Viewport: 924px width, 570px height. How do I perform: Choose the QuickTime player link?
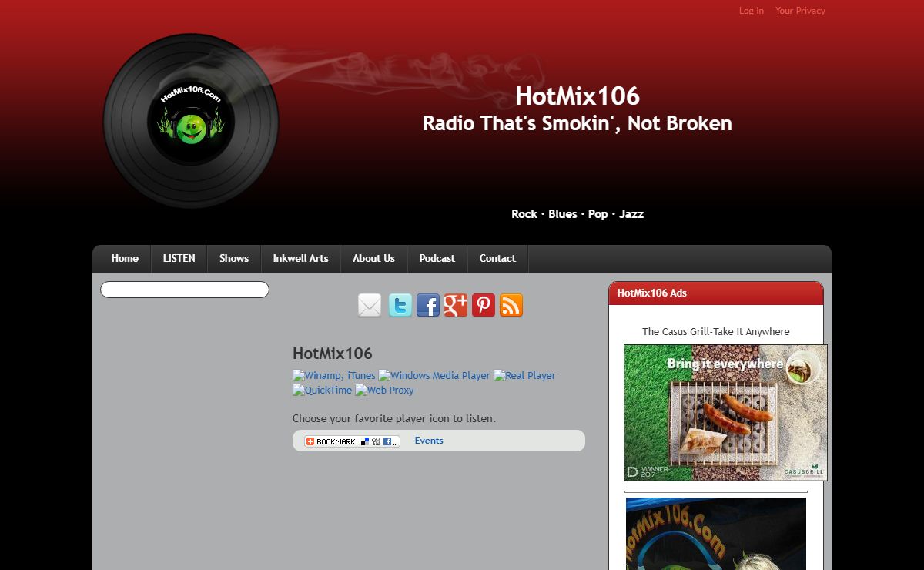pos(322,391)
